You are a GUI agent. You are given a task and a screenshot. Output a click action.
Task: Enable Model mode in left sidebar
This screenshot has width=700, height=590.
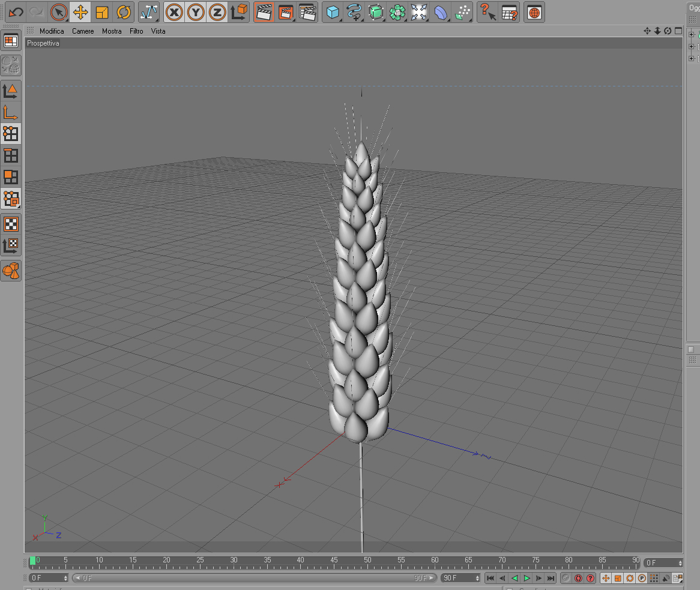tap(11, 91)
